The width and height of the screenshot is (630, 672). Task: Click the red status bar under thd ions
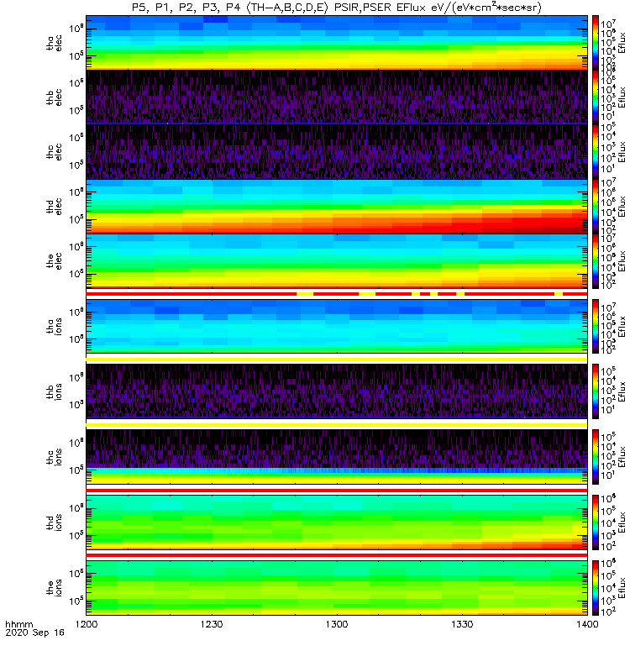pos(337,555)
